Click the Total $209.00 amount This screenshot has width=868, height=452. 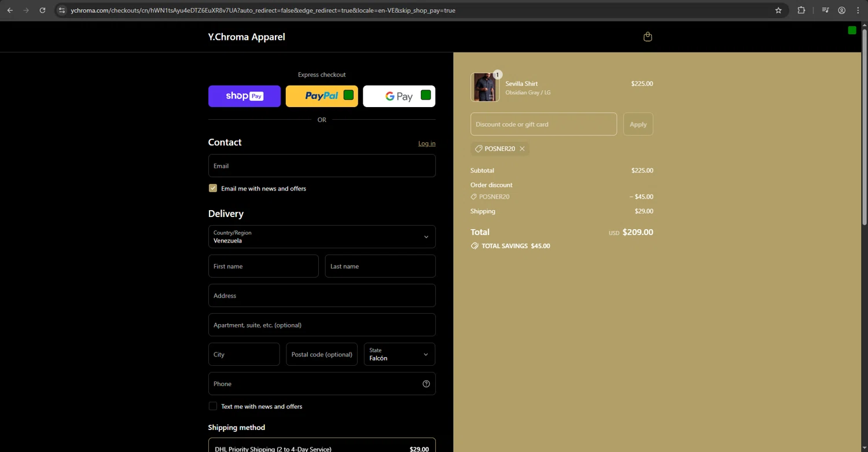coord(638,232)
